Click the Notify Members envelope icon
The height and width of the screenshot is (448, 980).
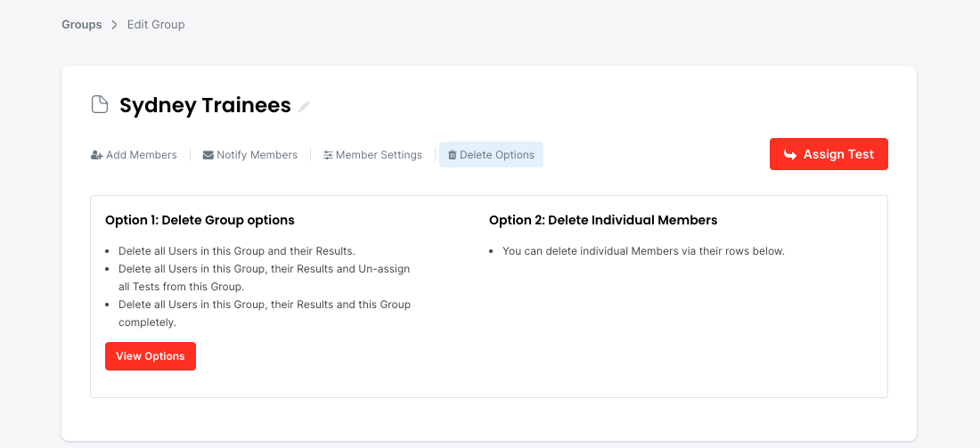point(208,155)
